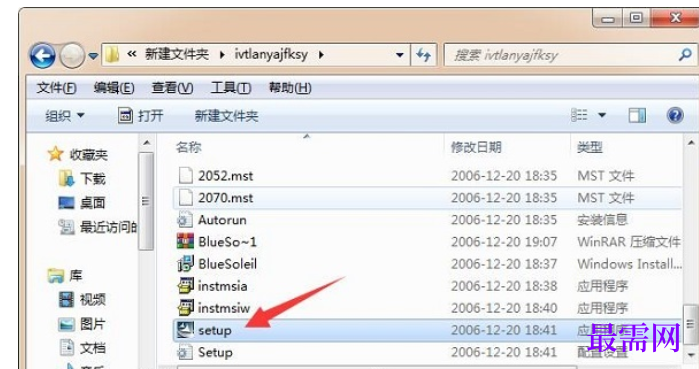Screen dimensions: 699x369
Task: Click the file name BlueSoleil
Action: coord(227,264)
